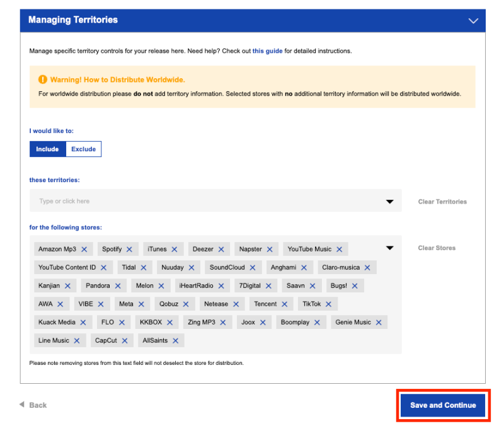Image resolution: width=504 pixels, height=426 pixels.
Task: Remove the Genie Music store tag
Action: coord(379,322)
